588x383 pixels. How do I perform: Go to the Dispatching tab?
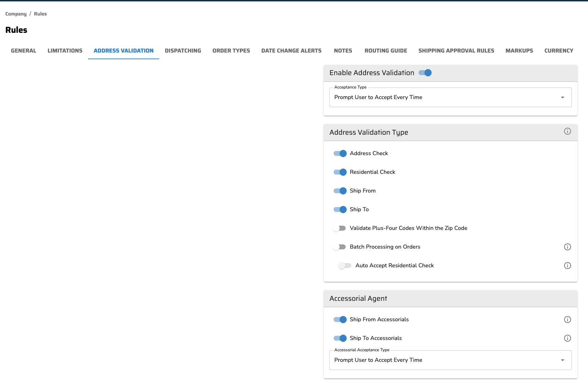(183, 51)
